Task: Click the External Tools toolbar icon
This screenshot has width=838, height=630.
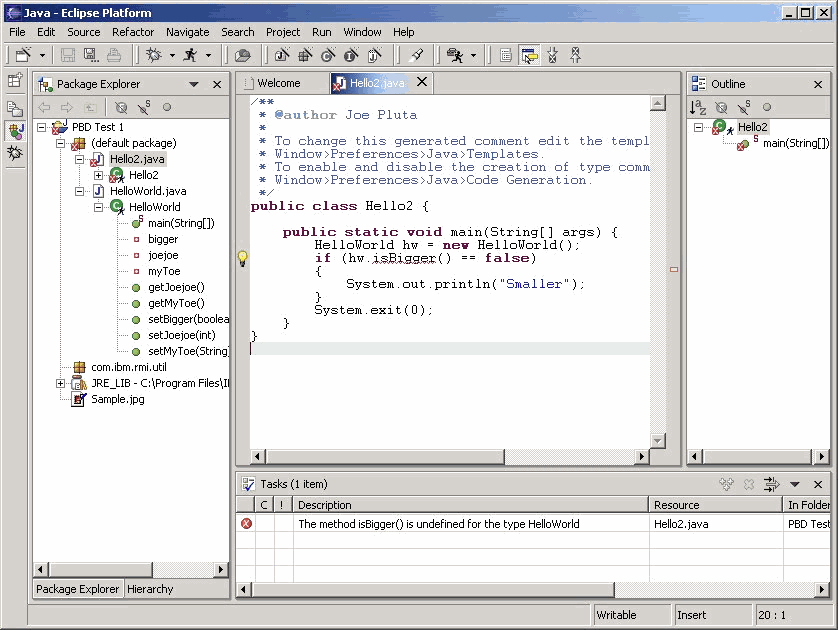Action: click(455, 55)
